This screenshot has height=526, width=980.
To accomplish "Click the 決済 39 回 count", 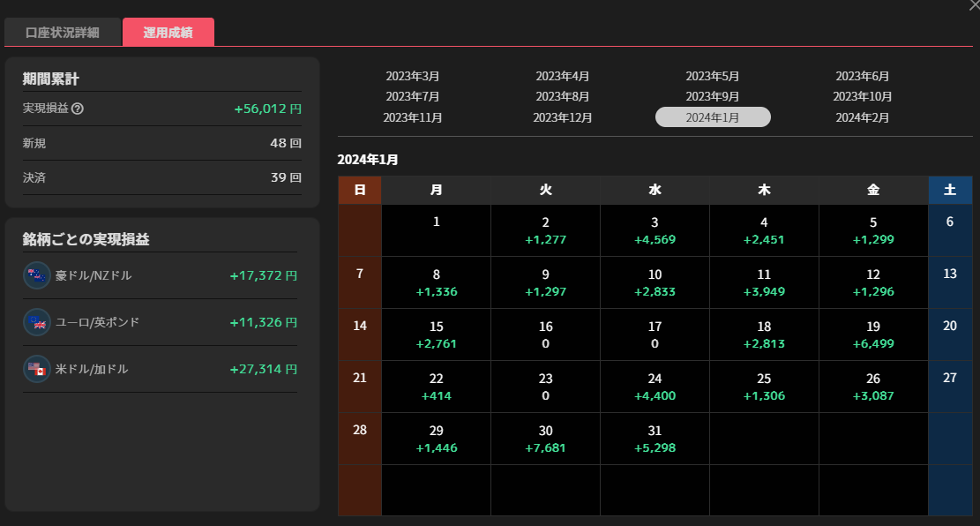I will (x=287, y=177).
